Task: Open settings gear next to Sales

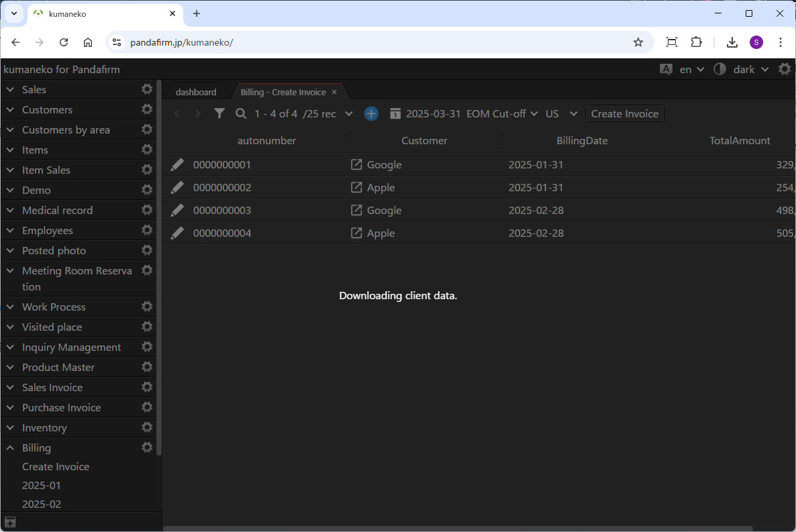Action: coord(147,89)
